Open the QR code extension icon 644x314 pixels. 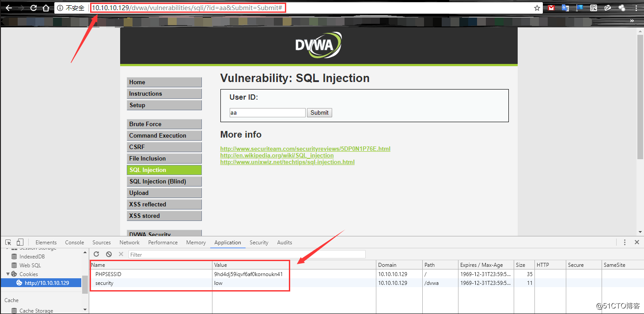(594, 8)
